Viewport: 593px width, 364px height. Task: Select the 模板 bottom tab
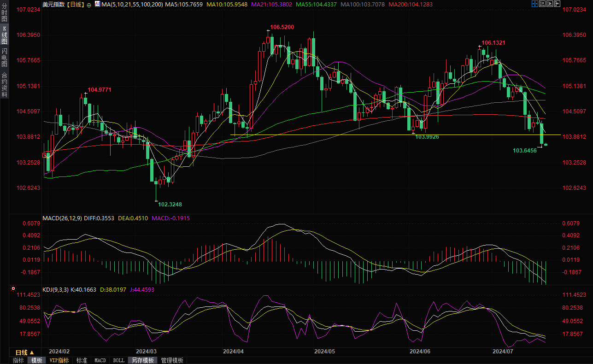click(x=36, y=360)
